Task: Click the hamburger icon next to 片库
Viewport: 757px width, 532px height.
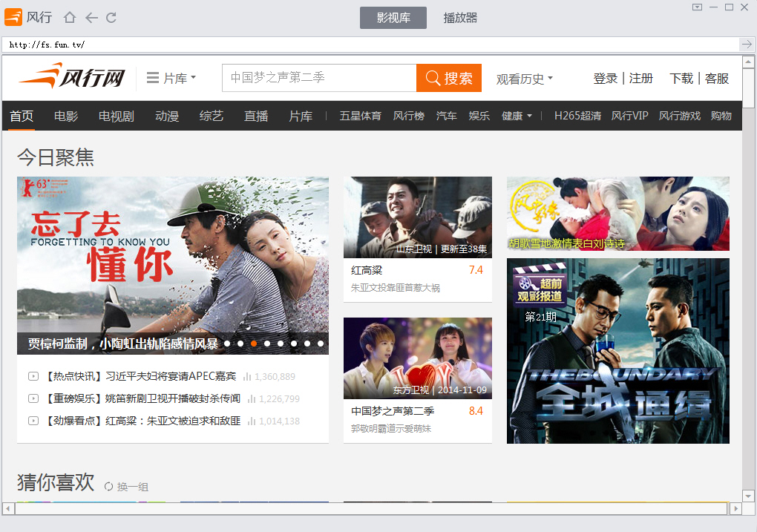Action: tap(153, 78)
